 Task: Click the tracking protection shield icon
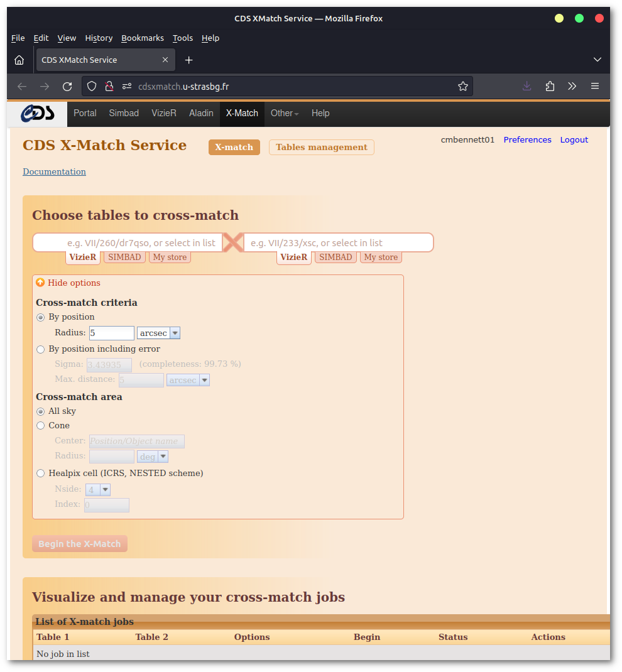[92, 87]
